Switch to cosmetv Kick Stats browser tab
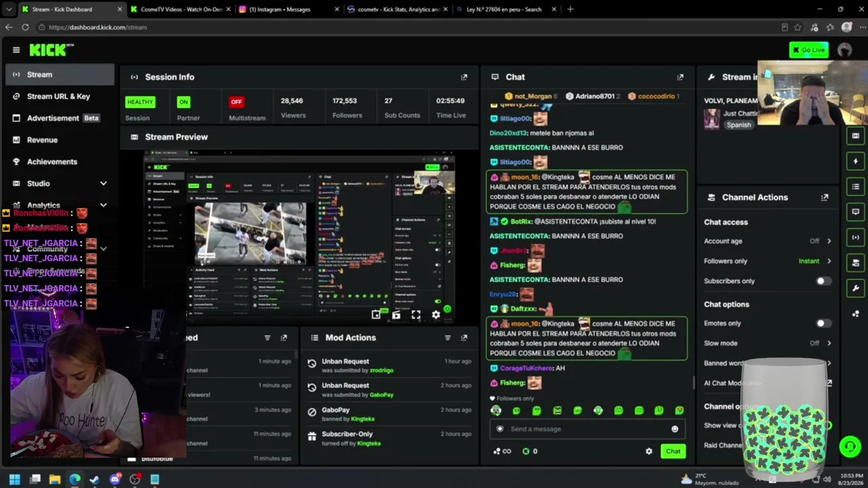 coord(397,9)
